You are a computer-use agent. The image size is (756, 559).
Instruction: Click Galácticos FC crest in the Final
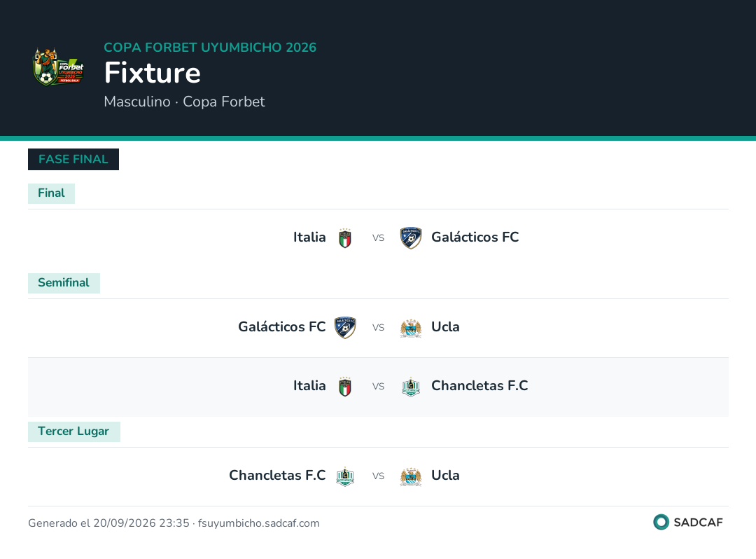[411, 237]
